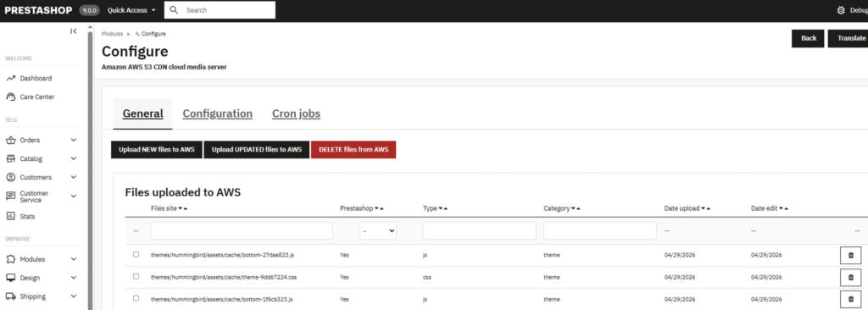The image size is (868, 310).
Task: Sort by Type column arrows
Action: [442, 208]
